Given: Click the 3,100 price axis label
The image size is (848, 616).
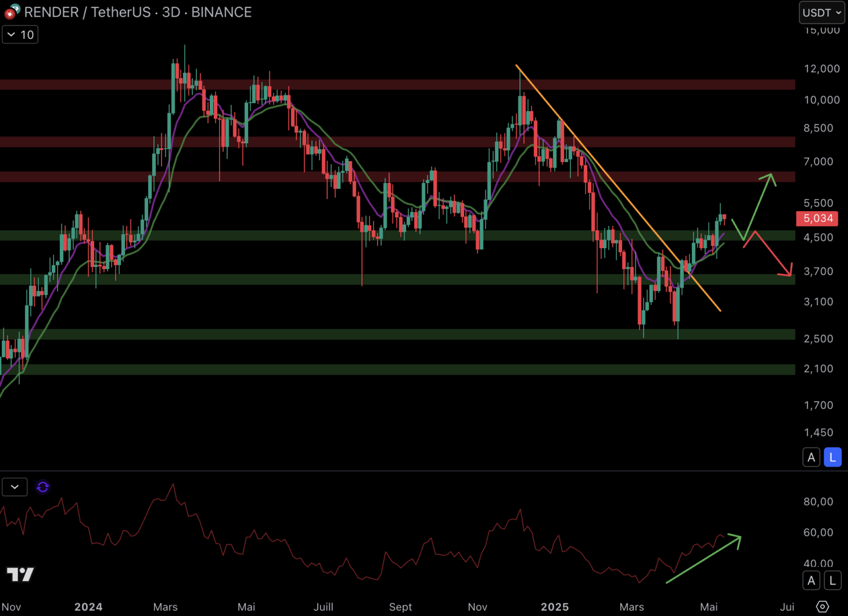Looking at the screenshot, I should [818, 302].
